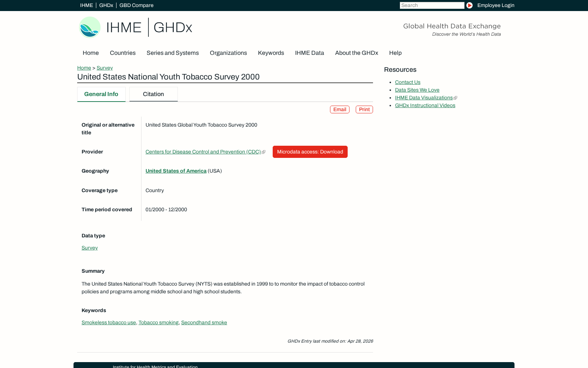588x368 pixels.
Task: Open the Help menu item
Action: tap(395, 53)
